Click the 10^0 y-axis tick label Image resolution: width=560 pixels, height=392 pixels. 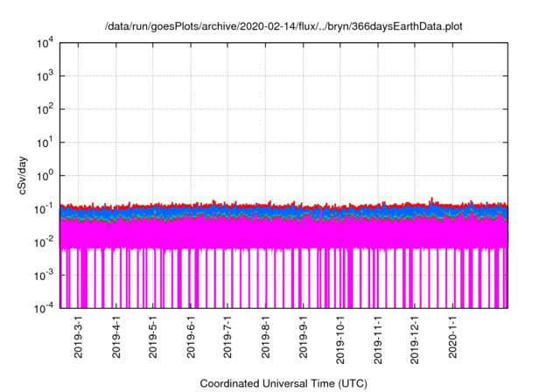click(x=45, y=176)
